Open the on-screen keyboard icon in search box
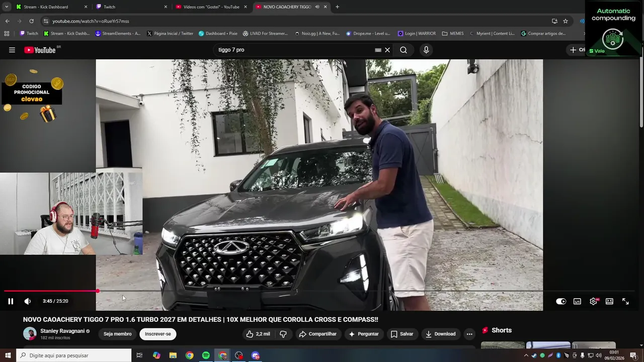This screenshot has width=644, height=362. [x=378, y=50]
